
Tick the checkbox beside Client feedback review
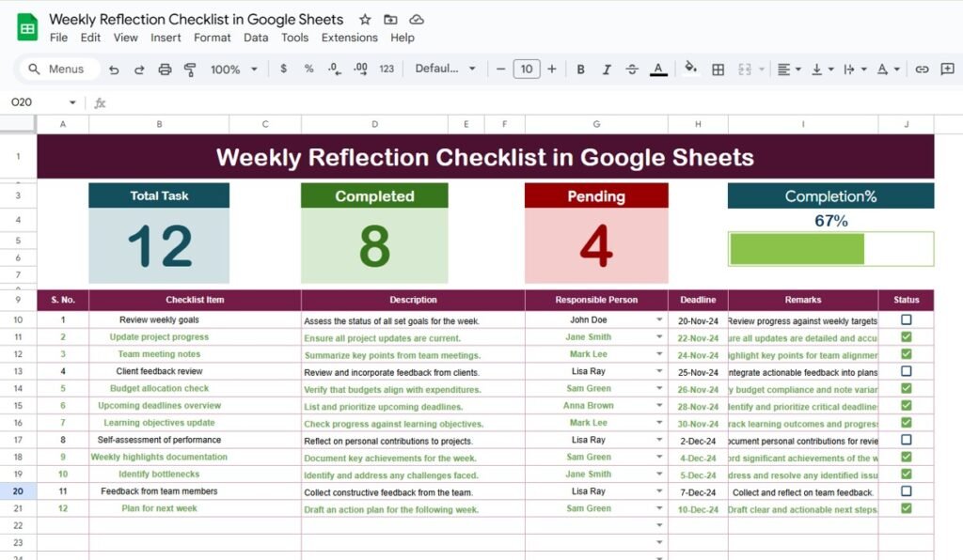(x=906, y=371)
